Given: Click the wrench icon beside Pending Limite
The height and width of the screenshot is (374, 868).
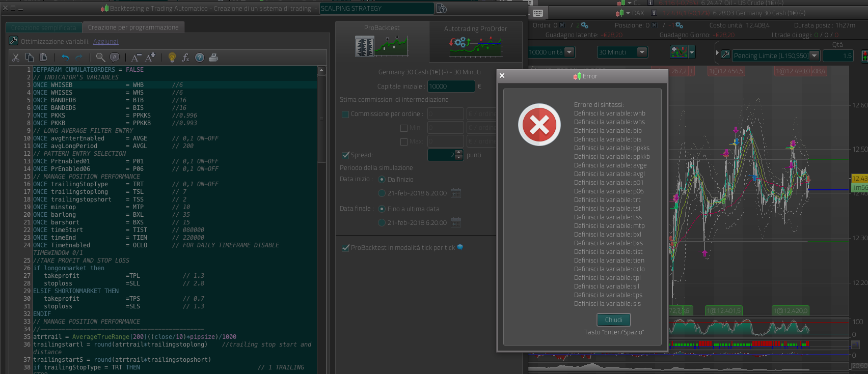Looking at the screenshot, I should coord(726,54).
